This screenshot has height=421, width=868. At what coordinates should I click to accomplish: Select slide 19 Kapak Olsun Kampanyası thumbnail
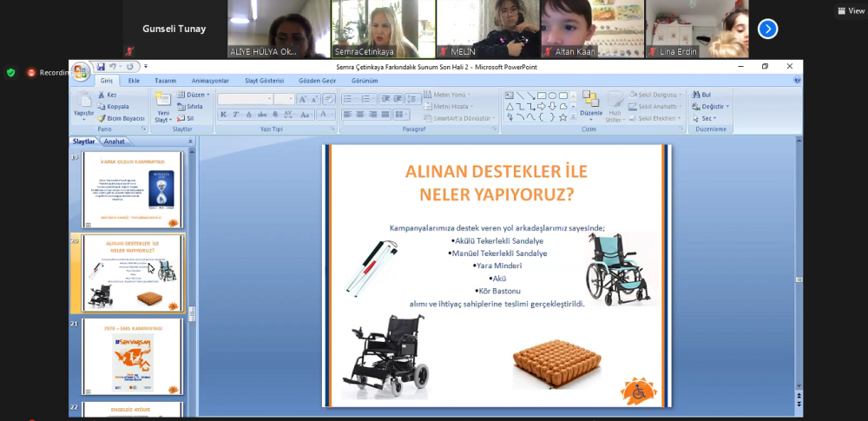(x=132, y=190)
